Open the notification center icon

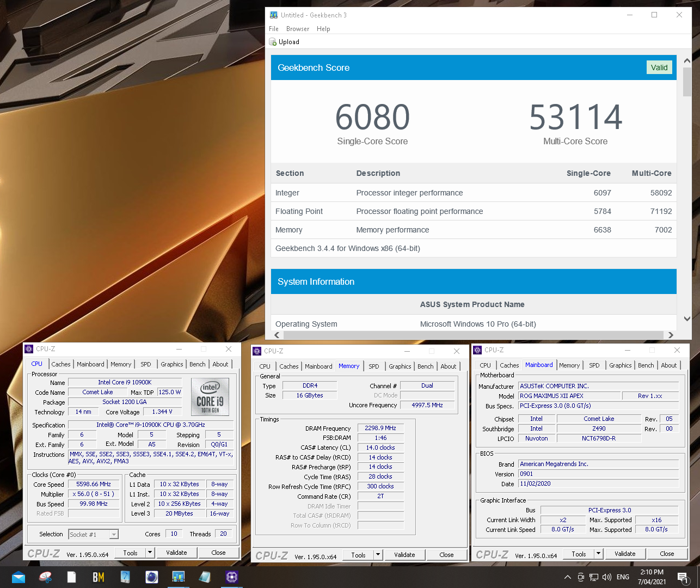683,578
